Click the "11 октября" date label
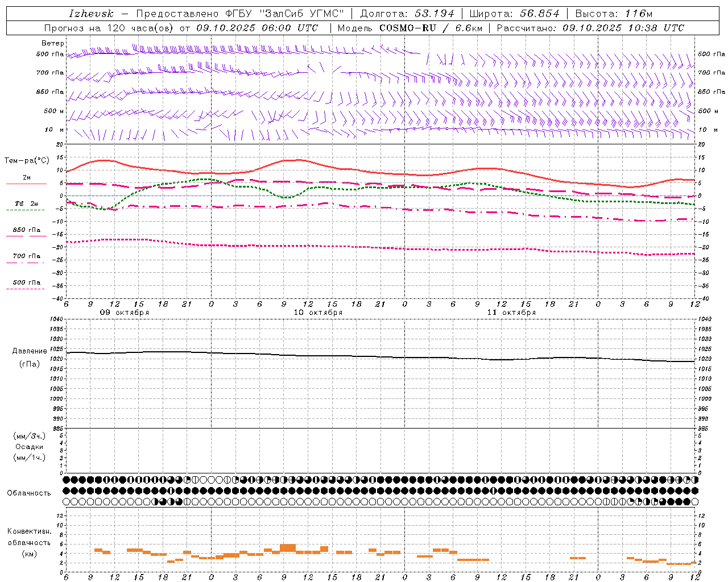728x582 pixels. coord(511,313)
